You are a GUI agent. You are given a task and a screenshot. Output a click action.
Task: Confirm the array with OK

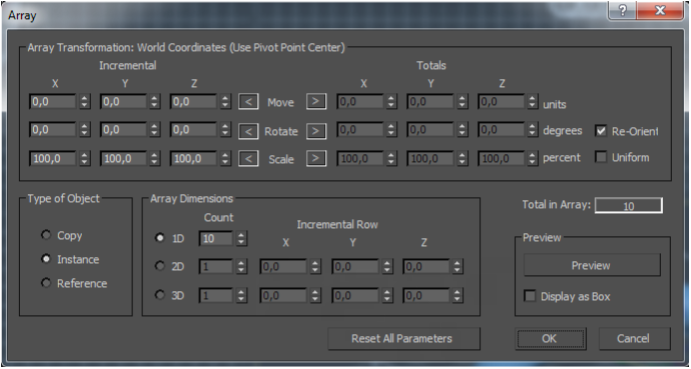(550, 339)
